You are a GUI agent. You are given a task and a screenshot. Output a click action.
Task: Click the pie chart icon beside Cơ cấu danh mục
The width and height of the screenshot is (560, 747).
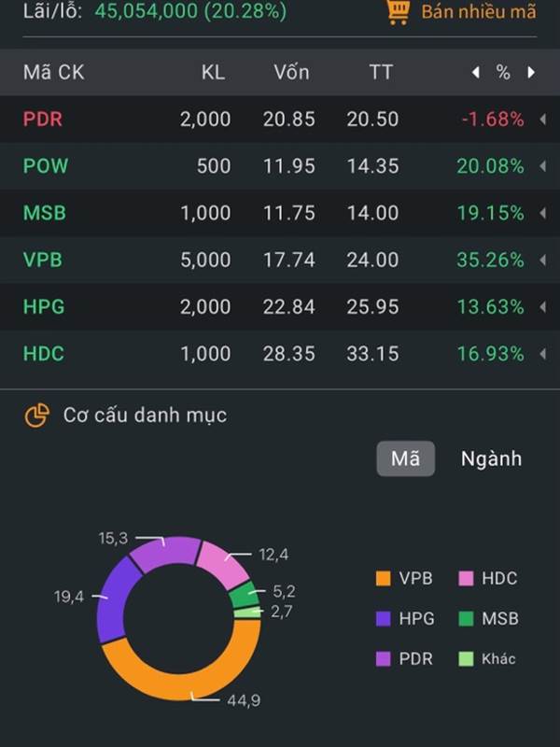[x=37, y=416]
